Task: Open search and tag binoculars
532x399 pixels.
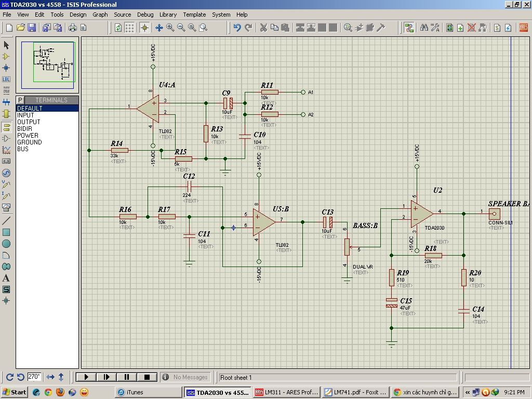Action: pyautogui.click(x=424, y=28)
